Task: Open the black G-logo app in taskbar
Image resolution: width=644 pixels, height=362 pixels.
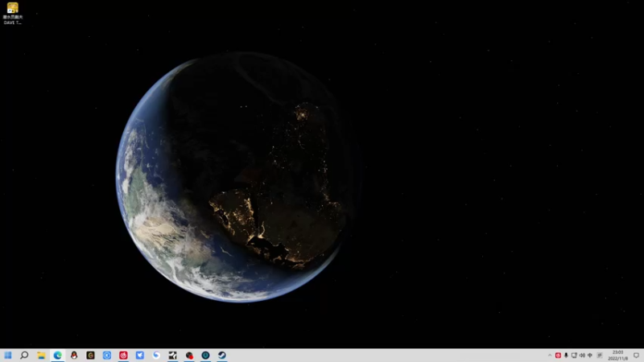Action: point(90,355)
